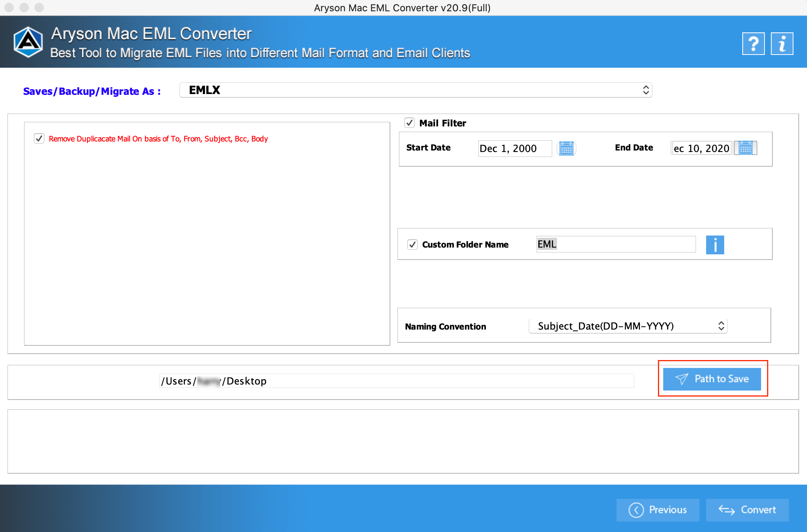The height and width of the screenshot is (532, 807).
Task: Click the Aryson logo icon
Action: tap(28, 42)
